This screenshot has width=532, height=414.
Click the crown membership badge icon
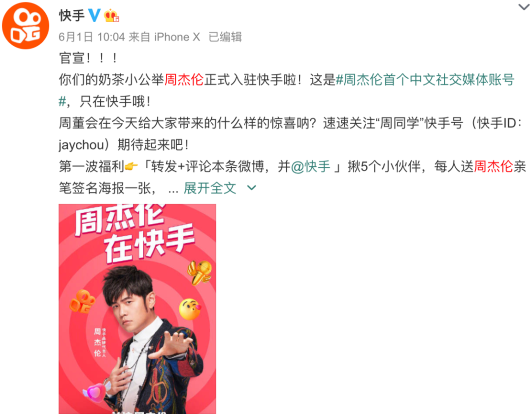pyautogui.click(x=111, y=16)
